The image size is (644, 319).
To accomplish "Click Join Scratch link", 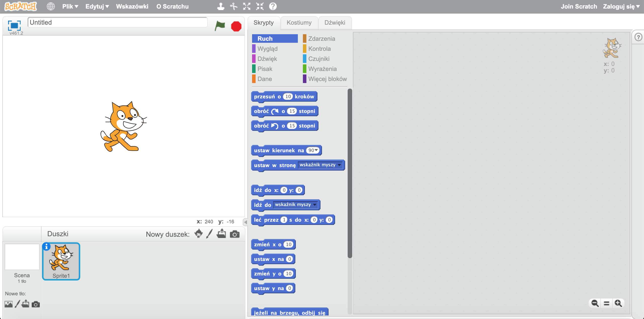I will (579, 7).
